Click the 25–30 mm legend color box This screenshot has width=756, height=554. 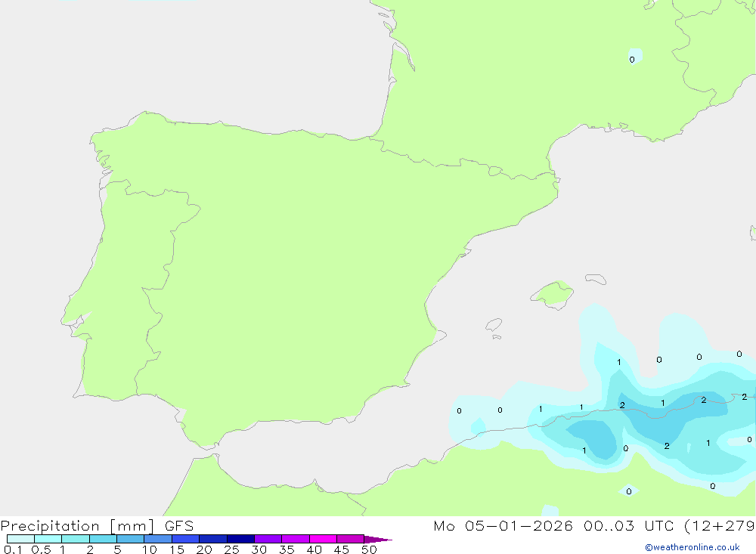click(240, 539)
